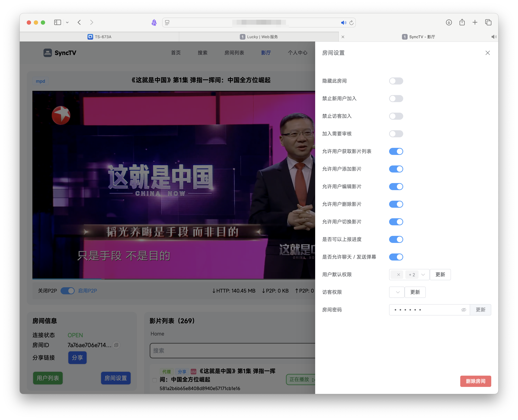Click 更新 next to 用户默认权限

click(x=440, y=275)
